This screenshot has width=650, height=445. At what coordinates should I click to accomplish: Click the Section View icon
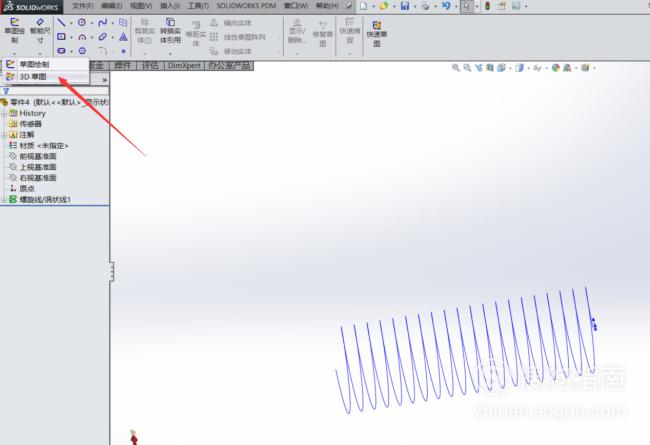(x=490, y=68)
